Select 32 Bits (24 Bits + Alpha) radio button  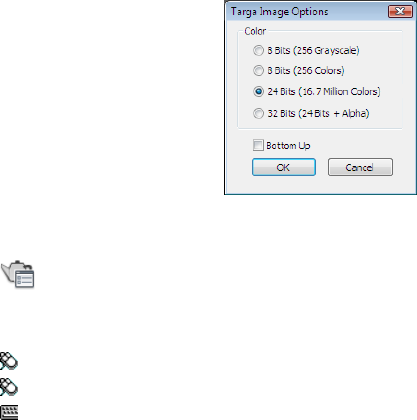[x=258, y=114]
